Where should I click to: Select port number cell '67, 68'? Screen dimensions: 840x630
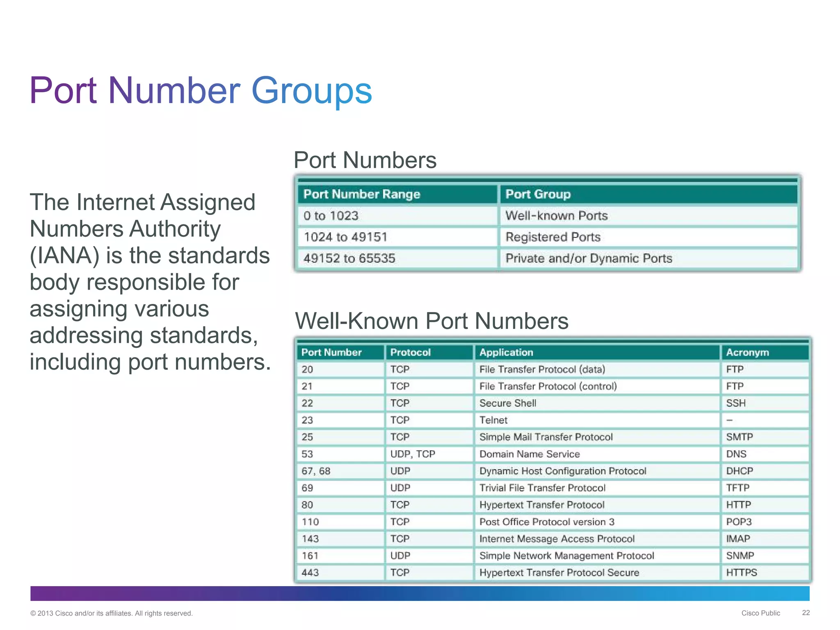(x=340, y=471)
